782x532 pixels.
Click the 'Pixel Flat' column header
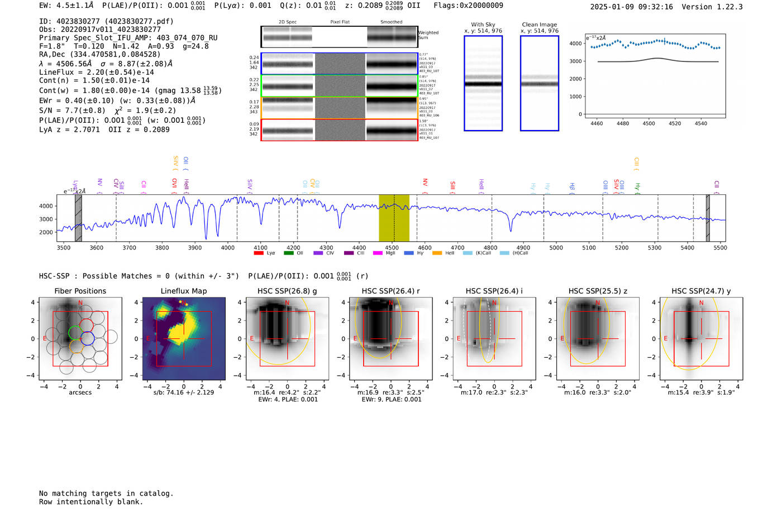pos(340,22)
